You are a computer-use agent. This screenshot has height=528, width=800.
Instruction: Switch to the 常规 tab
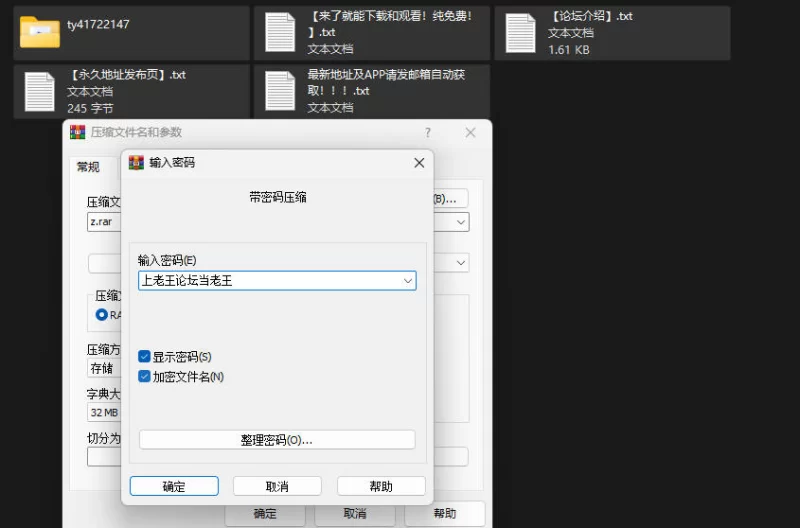88,167
